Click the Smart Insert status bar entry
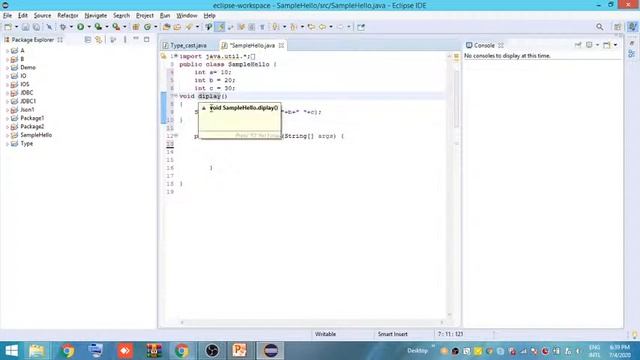Image resolution: width=640 pixels, height=360 pixels. pyautogui.click(x=393, y=334)
